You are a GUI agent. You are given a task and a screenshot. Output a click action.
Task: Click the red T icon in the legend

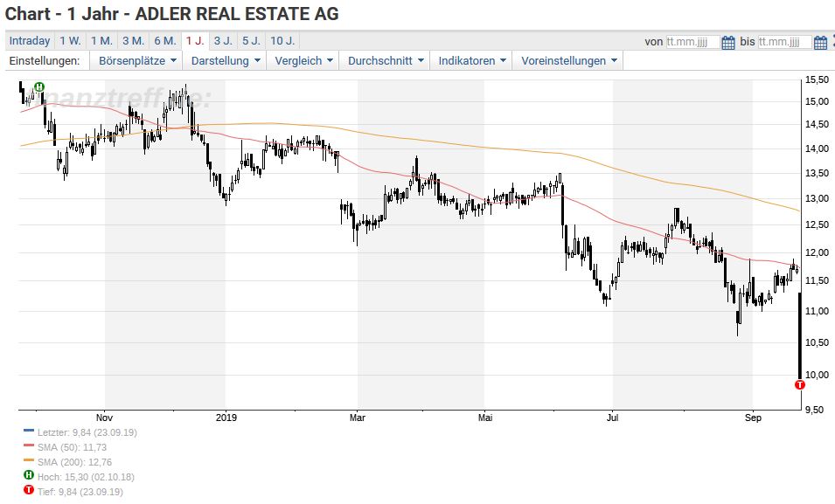(29, 490)
